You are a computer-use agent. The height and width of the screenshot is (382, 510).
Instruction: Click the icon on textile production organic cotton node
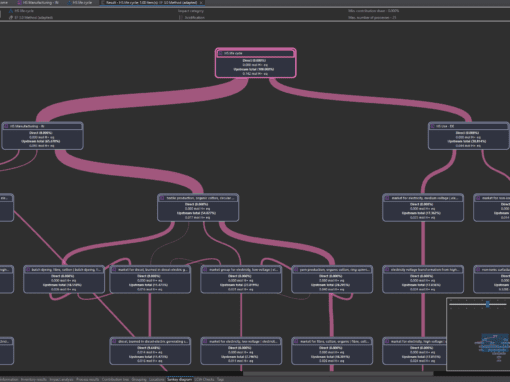point(162,198)
